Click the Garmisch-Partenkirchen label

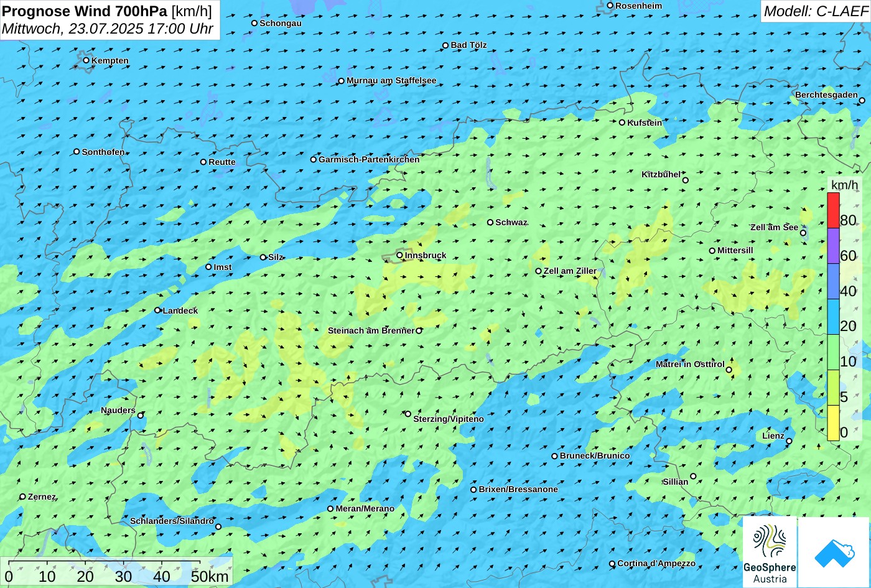click(369, 159)
